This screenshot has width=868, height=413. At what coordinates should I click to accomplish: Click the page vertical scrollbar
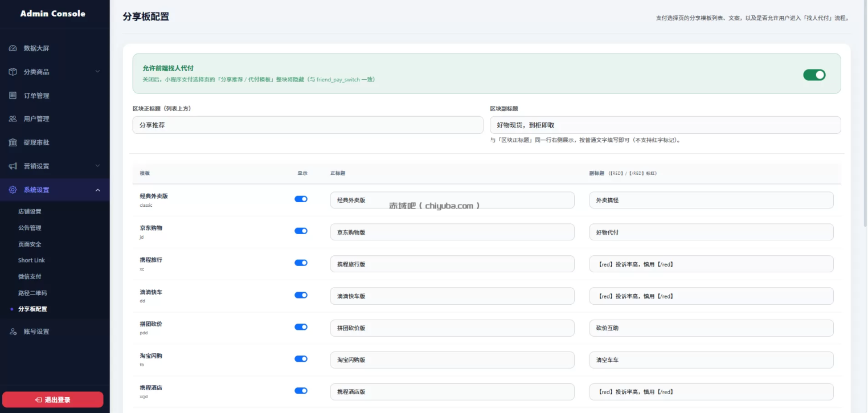(x=865, y=114)
